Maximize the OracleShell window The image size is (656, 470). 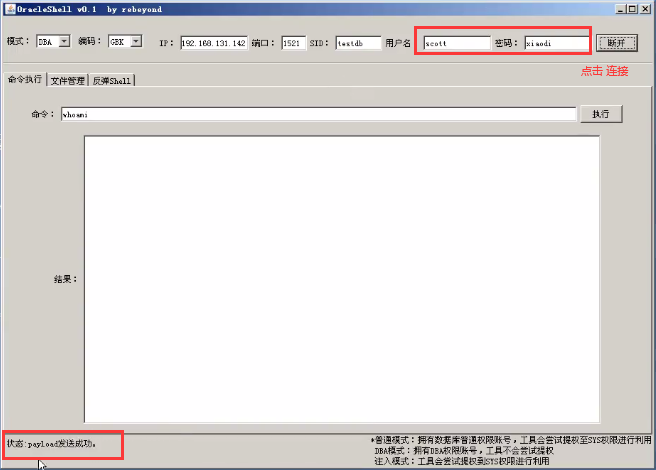click(x=633, y=8)
